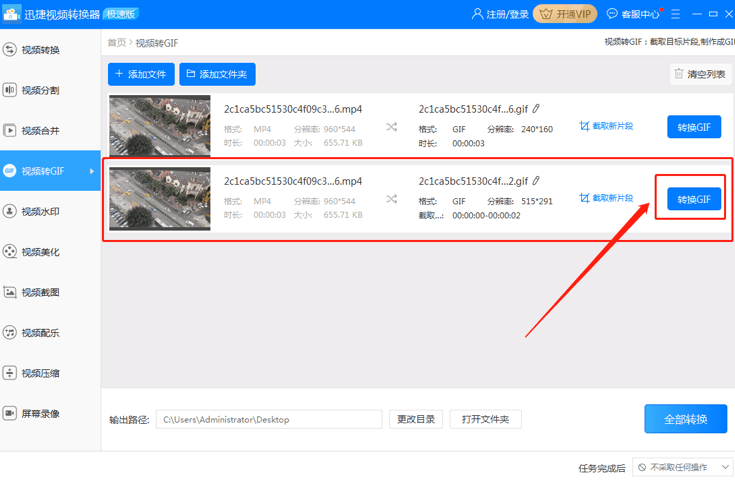Screen dimensions: 735x484
Task: Click the 视频压缩 sidebar icon
Action: click(x=10, y=373)
